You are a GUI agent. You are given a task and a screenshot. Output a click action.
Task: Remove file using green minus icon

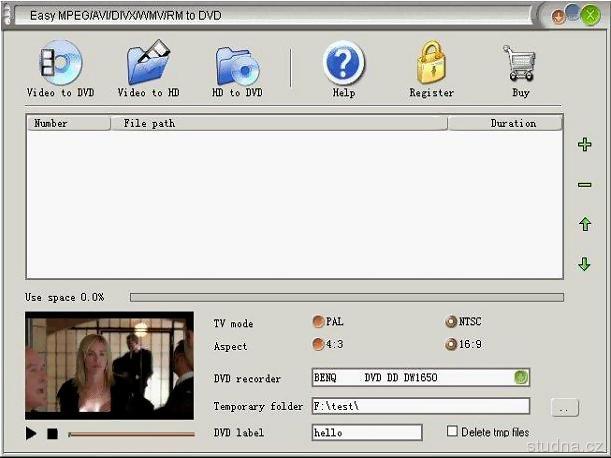(584, 185)
